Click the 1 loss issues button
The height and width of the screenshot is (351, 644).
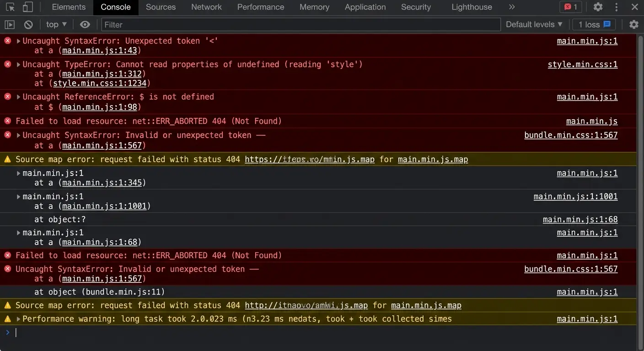594,25
